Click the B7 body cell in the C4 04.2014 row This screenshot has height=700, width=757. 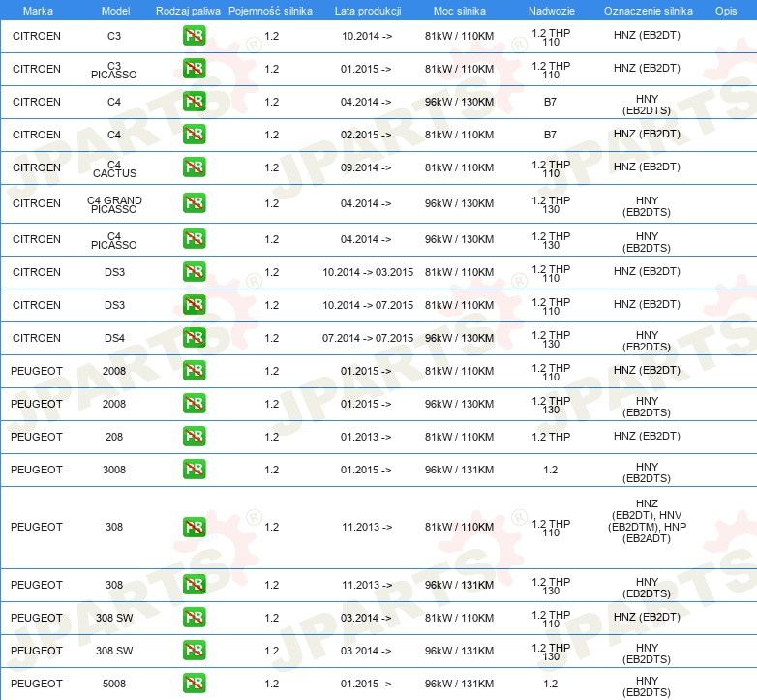tap(551, 102)
